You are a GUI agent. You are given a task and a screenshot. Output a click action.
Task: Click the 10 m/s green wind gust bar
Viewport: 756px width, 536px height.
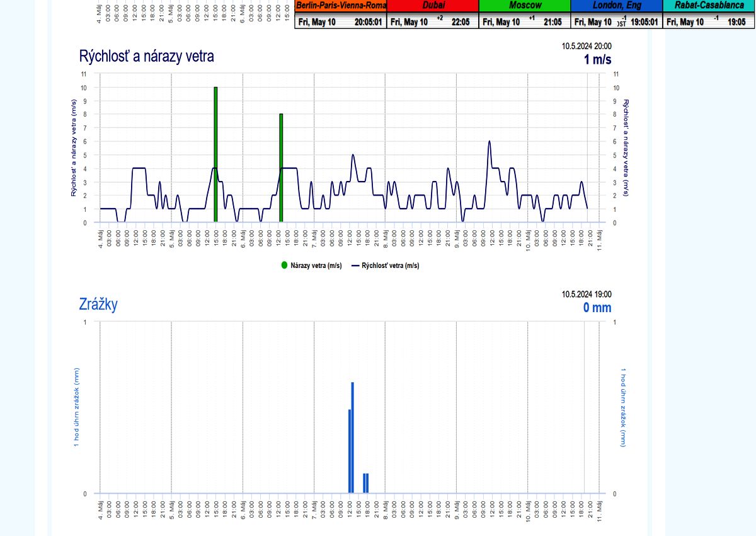pos(215,154)
